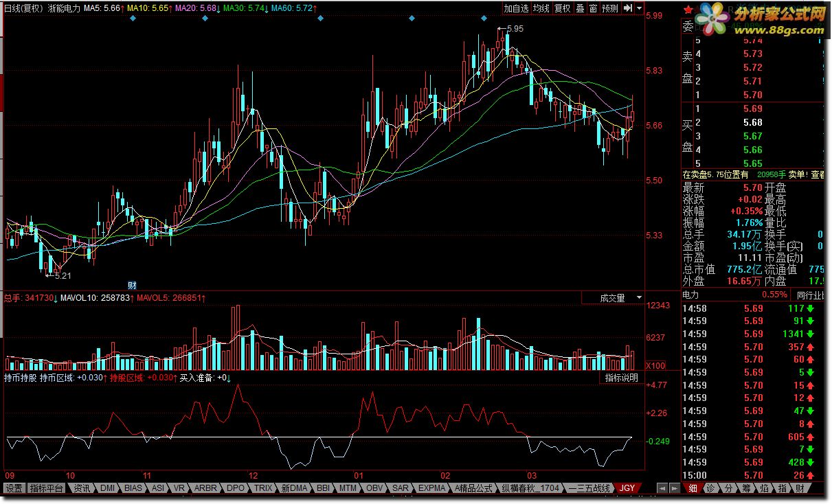This screenshot has height=504, width=832.
Task: Switch to 细 detail tab in side panel
Action: (693, 488)
